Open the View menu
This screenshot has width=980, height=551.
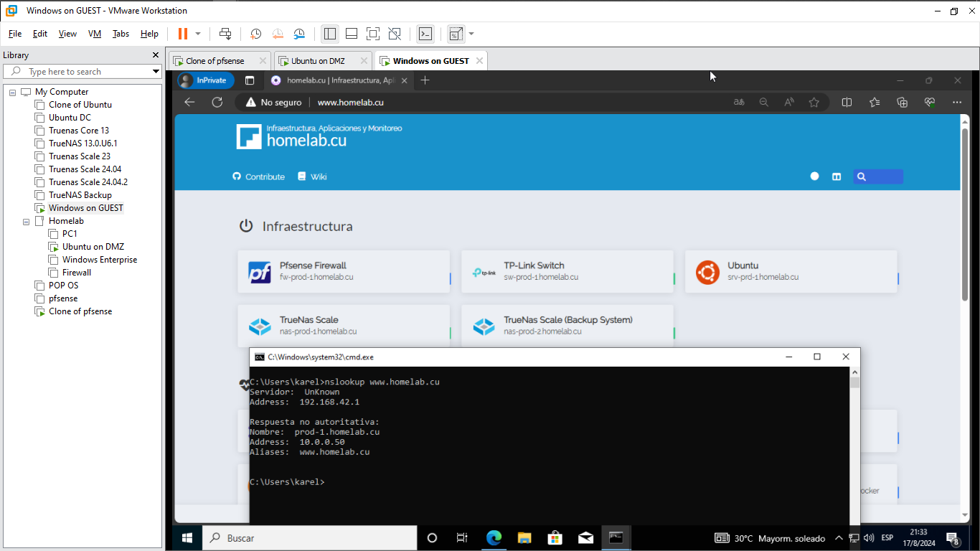coord(67,34)
